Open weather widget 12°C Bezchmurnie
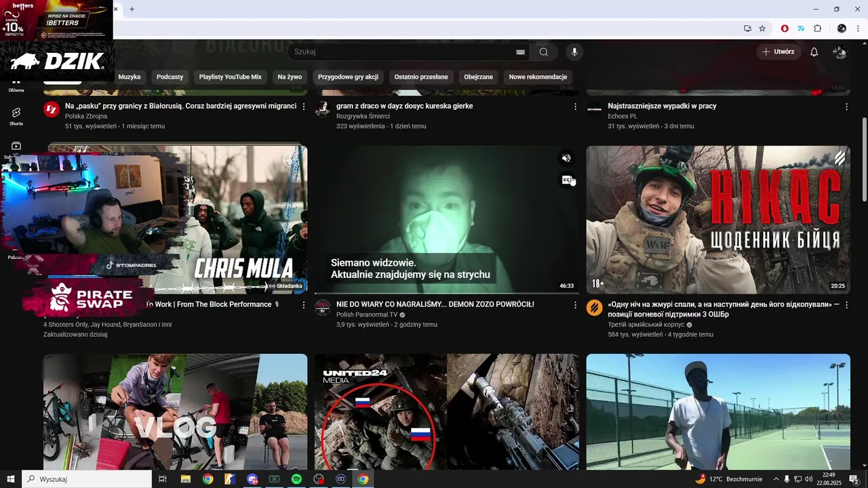The width and height of the screenshot is (868, 488). (729, 479)
